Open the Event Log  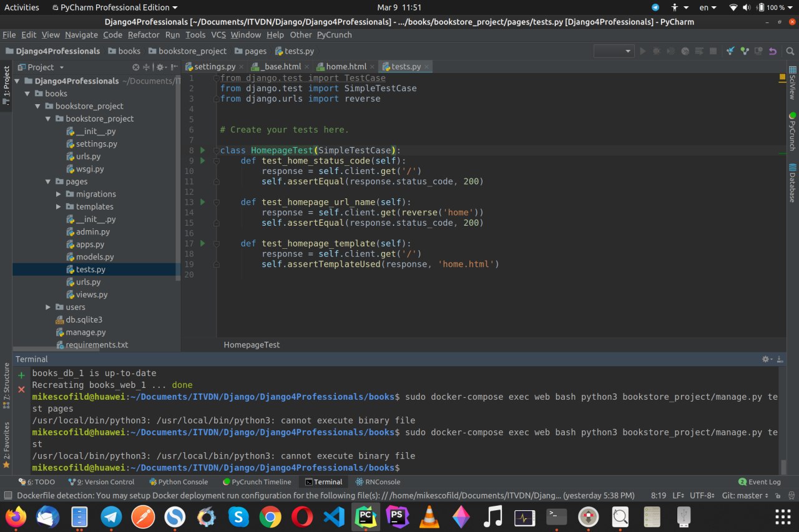click(760, 482)
